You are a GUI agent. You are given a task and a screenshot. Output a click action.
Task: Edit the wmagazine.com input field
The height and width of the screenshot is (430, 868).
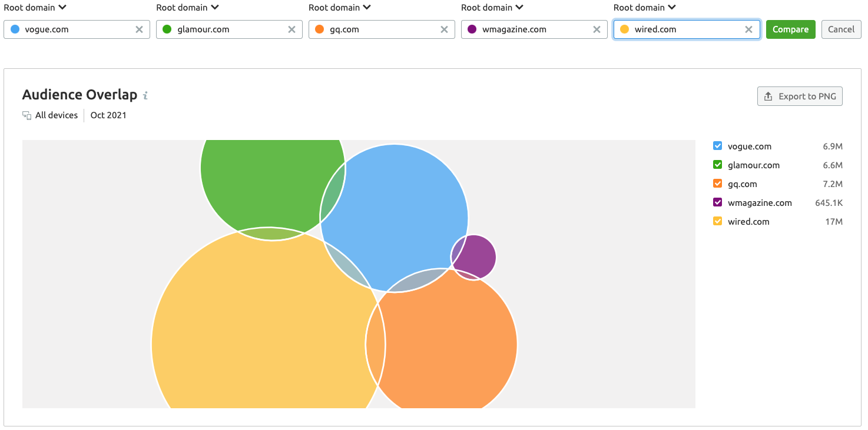pyautogui.click(x=534, y=29)
